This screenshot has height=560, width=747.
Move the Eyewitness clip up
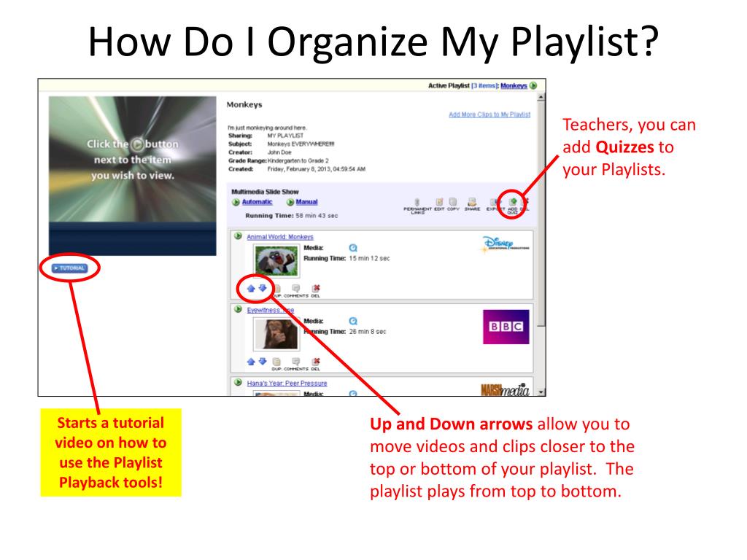(x=251, y=362)
